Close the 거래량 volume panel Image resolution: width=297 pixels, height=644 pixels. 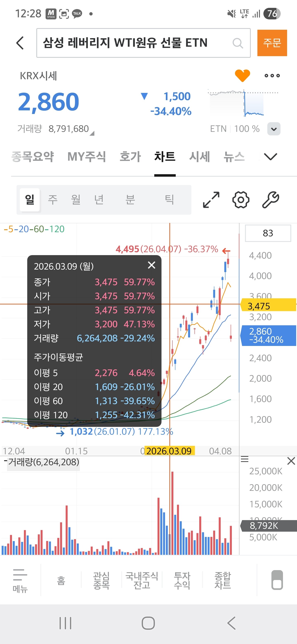[x=291, y=461]
